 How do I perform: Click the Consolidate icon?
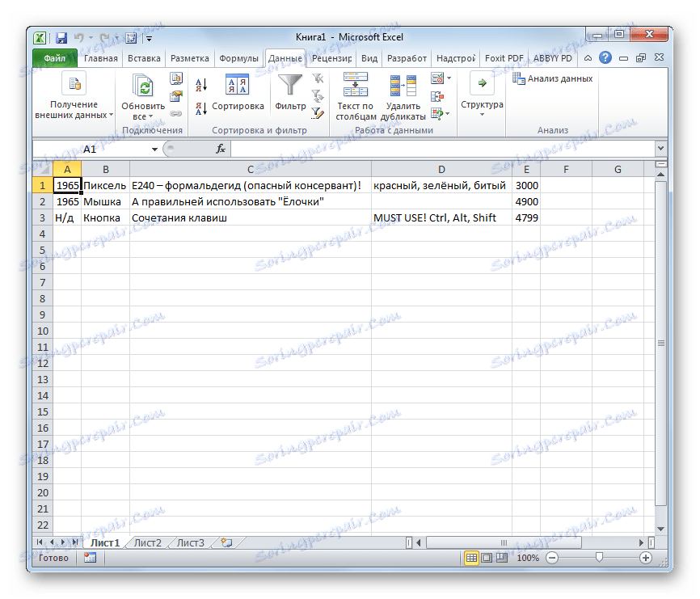click(x=437, y=96)
